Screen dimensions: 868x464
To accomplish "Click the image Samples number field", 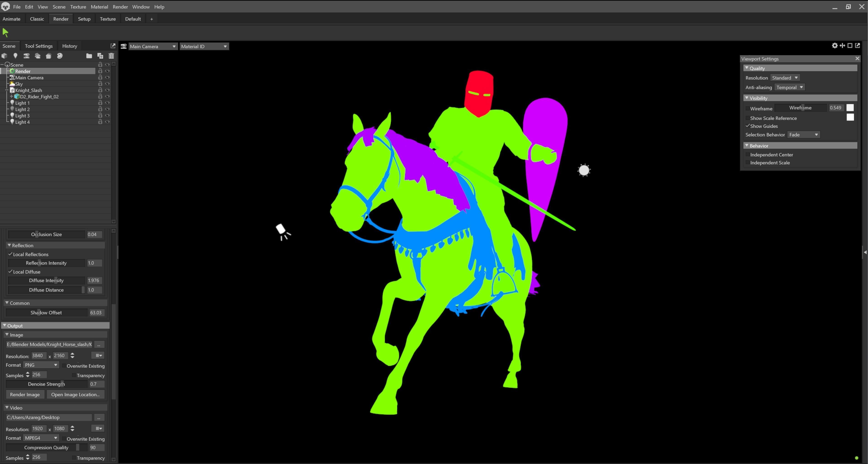I will 39,375.
